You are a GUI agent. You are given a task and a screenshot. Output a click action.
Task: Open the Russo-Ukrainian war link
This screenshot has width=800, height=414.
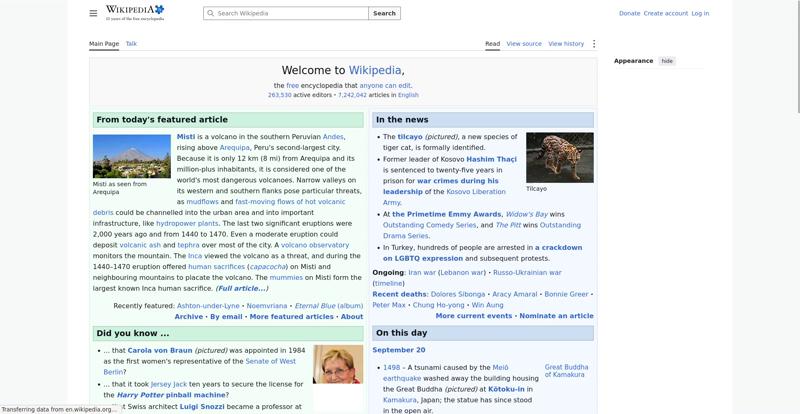[x=527, y=273]
